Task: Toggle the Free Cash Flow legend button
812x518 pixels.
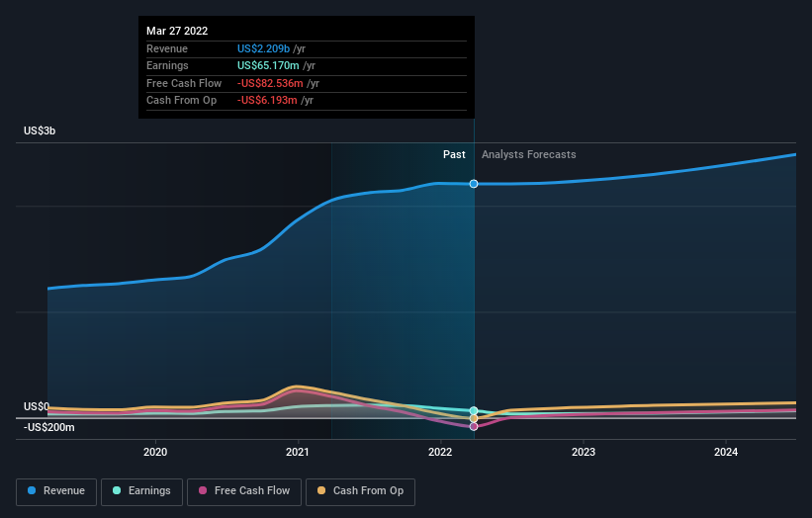Action: (x=244, y=491)
